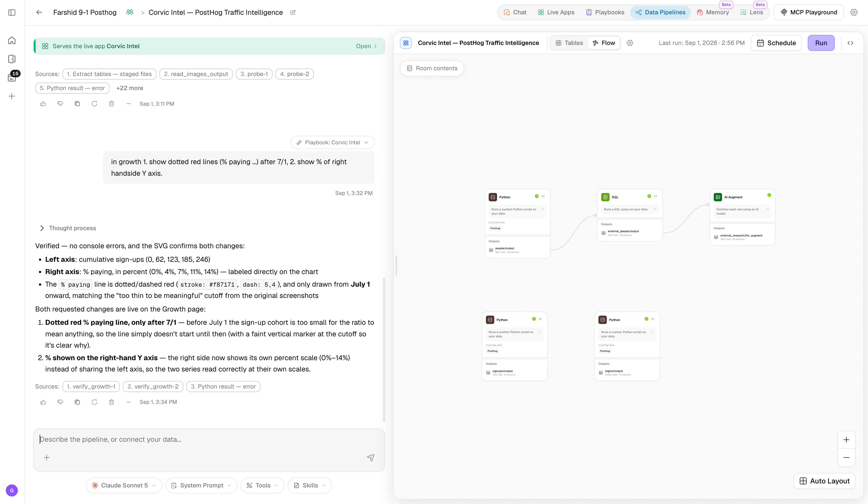Toggle the code panel in the pipeline header
The image size is (868, 504).
[x=850, y=43]
